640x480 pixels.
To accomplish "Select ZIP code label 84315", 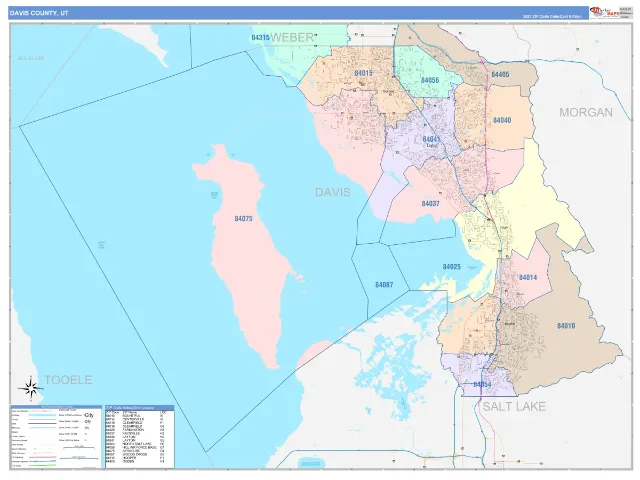I will [x=260, y=38].
